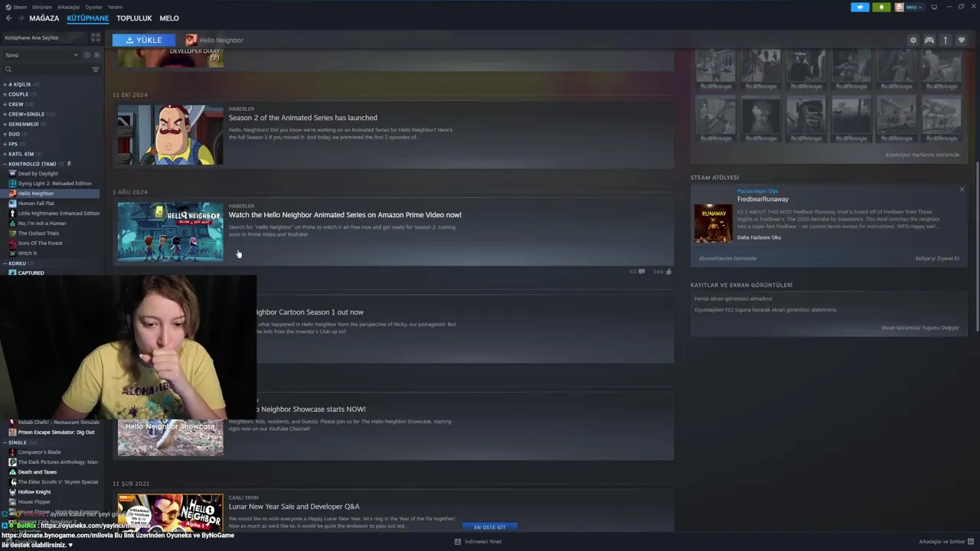This screenshot has height=551, width=980.
Task: Click Ekran Görüntüsü Tuşunu Değiştir link
Action: coord(920,328)
